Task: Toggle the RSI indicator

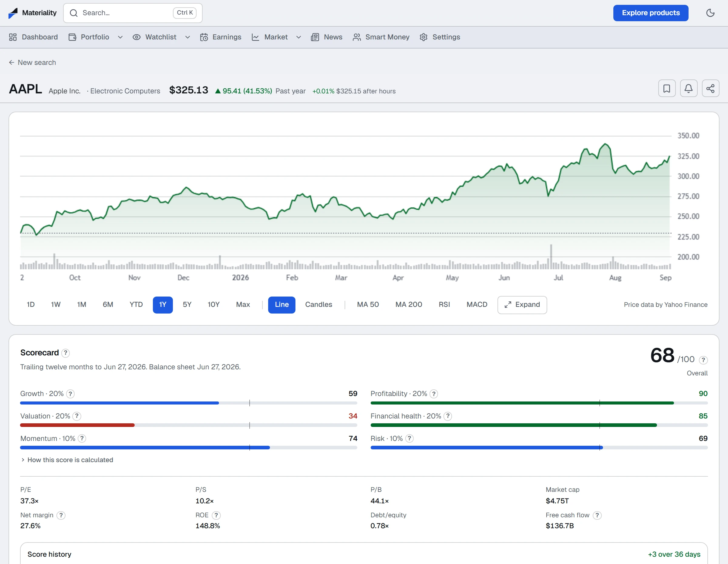Action: click(444, 304)
